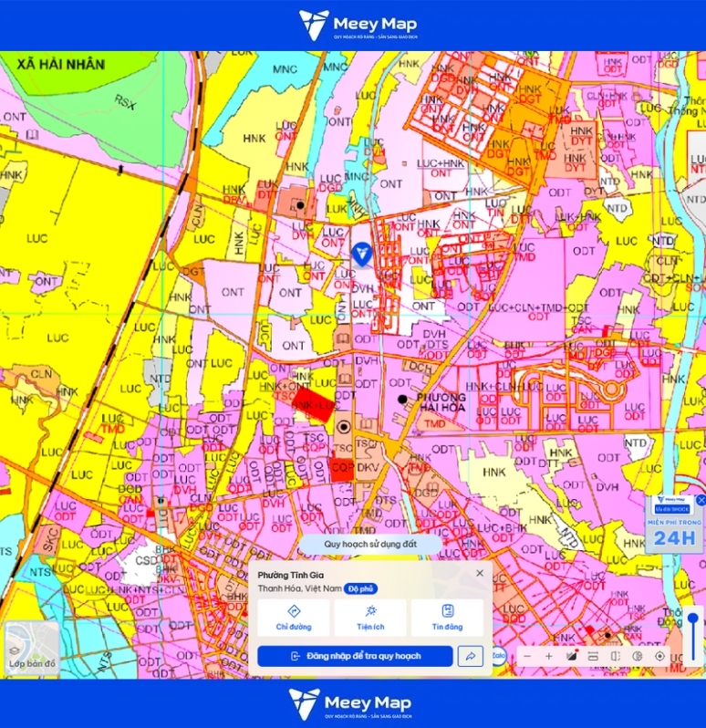The image size is (706, 728).
Task: Click the LUC+CLN+TMD+ODT label
Action: coord(538,307)
